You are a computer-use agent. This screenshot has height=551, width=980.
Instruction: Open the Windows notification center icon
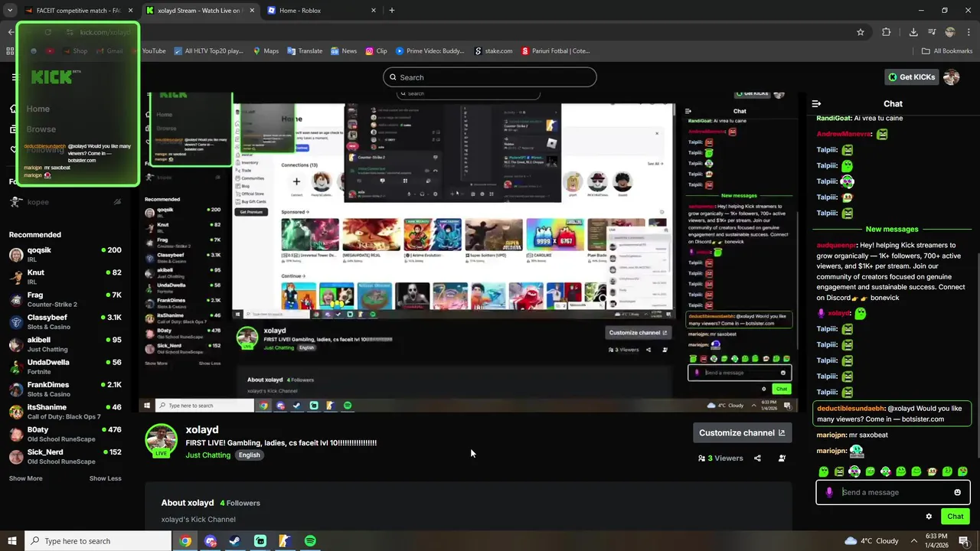point(964,541)
